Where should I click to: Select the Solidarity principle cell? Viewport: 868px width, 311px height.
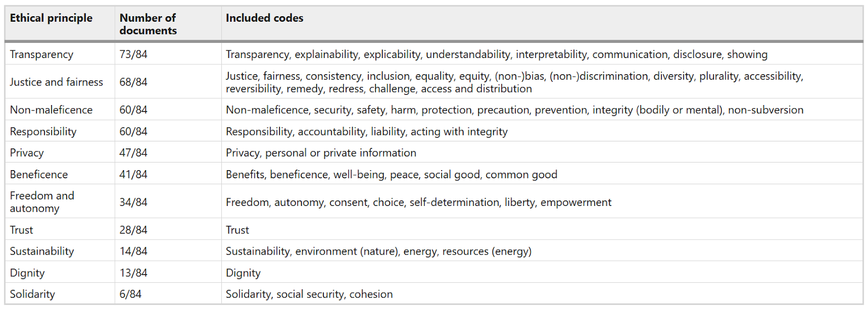(x=32, y=294)
